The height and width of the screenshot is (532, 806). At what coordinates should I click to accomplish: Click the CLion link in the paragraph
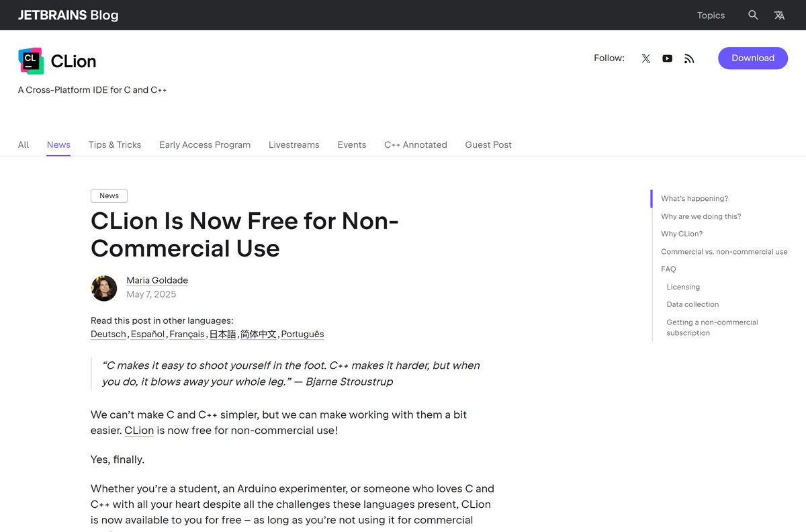[x=139, y=431]
